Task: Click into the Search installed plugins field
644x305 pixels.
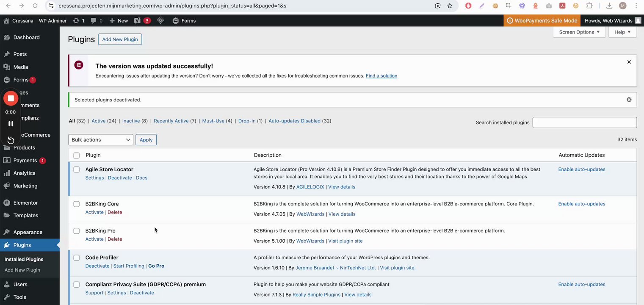Action: 584,122
